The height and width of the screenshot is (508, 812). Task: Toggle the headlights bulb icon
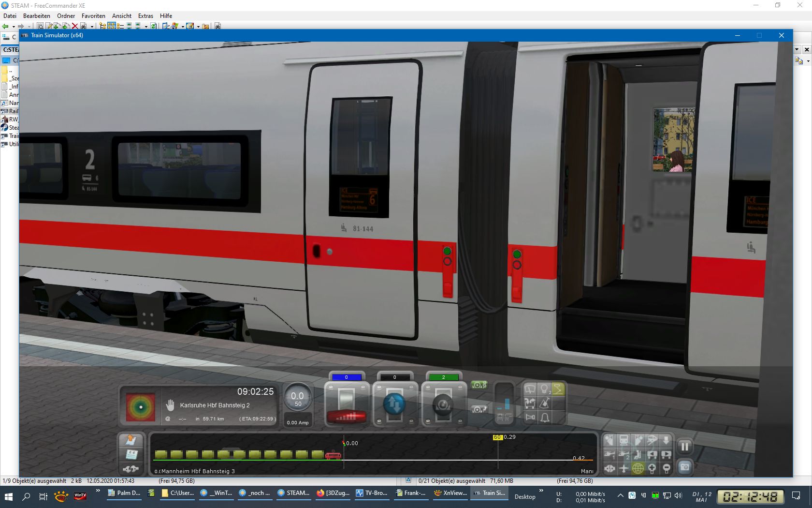tap(545, 389)
